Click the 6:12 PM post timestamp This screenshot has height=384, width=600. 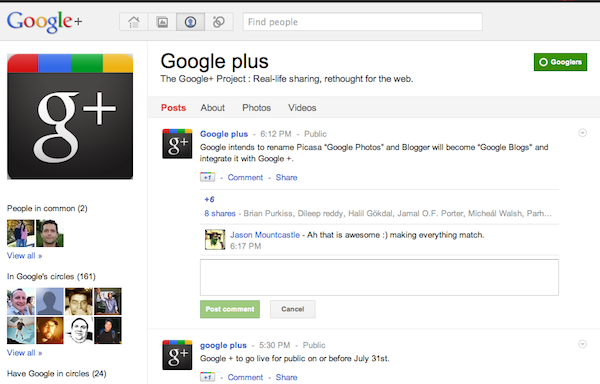pyautogui.click(x=276, y=134)
